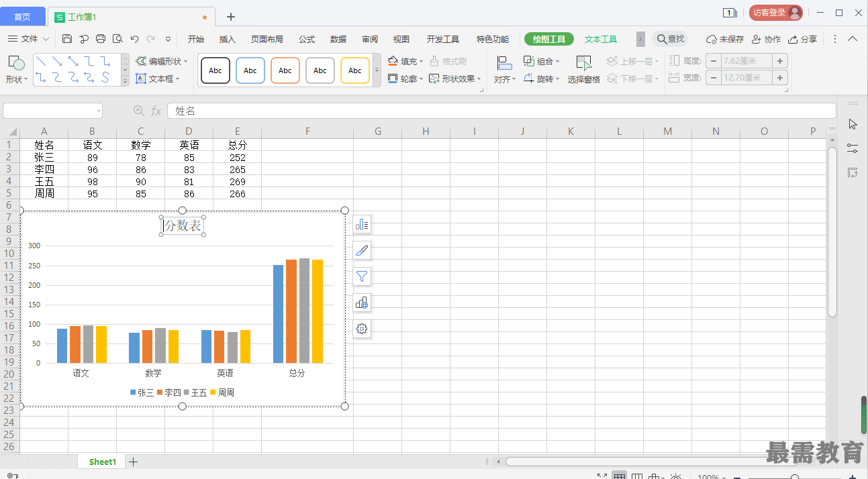Image resolution: width=868 pixels, height=479 pixels.
Task: Open the Data (数据) tab
Action: 338,39
